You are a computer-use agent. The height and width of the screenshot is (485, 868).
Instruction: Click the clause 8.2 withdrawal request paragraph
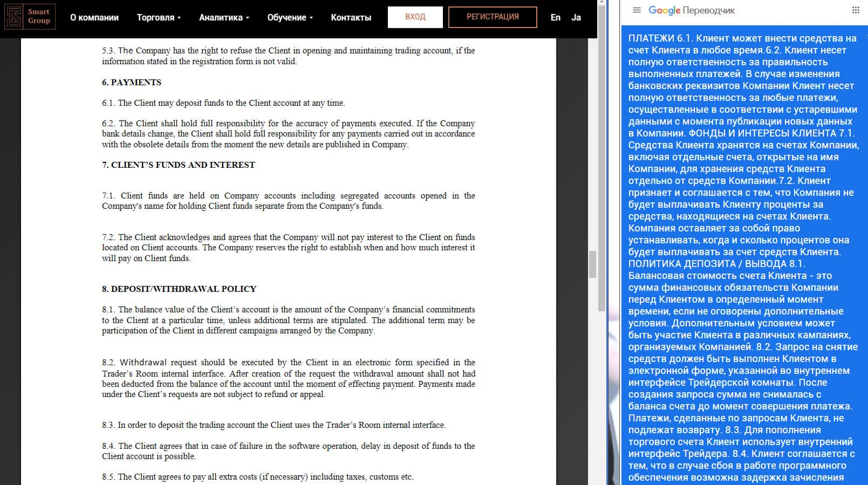(x=288, y=378)
